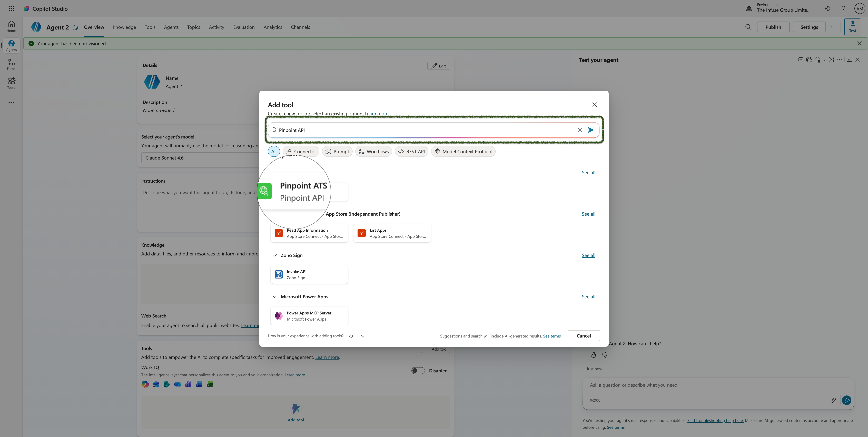Click the search icon beside Publish
This screenshot has width=868, height=437.
click(748, 27)
